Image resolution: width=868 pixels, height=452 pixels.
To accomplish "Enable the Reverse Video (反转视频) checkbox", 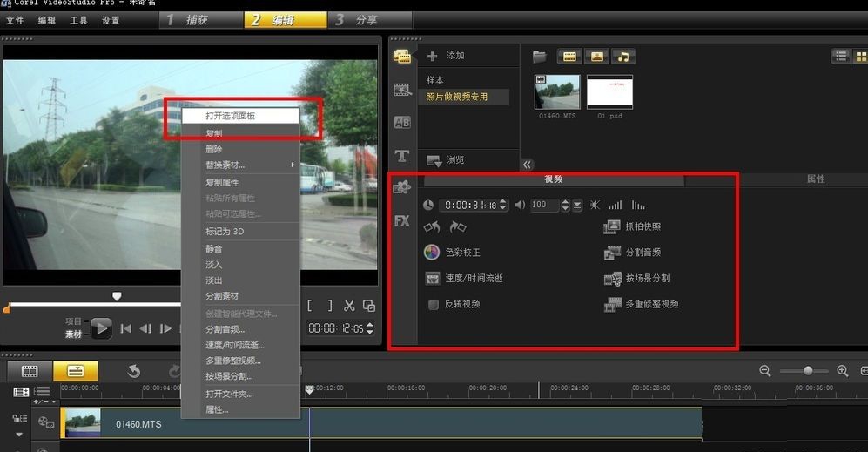I will coord(433,305).
